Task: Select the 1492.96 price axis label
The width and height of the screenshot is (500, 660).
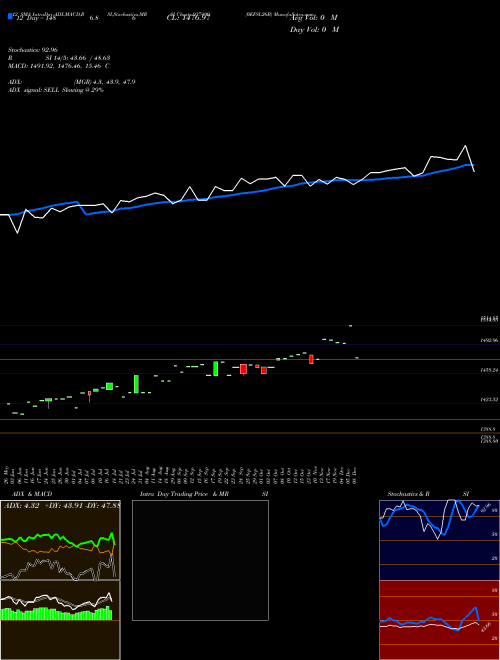Action: [x=489, y=340]
